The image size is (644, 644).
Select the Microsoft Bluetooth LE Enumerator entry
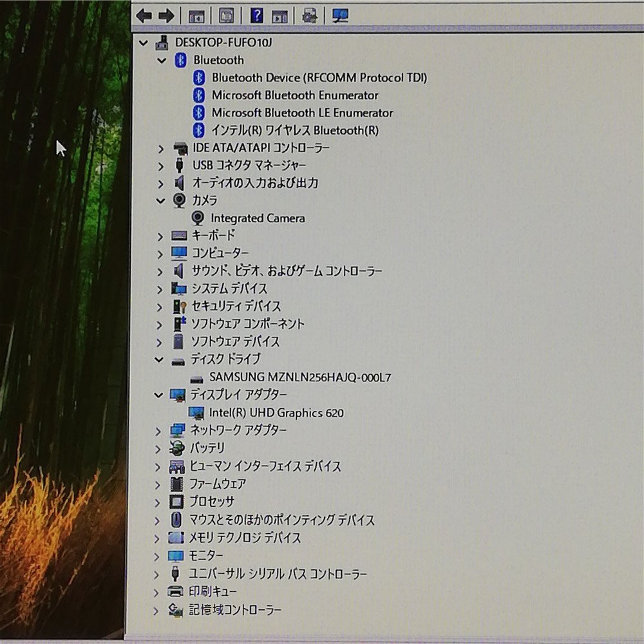coord(303,112)
